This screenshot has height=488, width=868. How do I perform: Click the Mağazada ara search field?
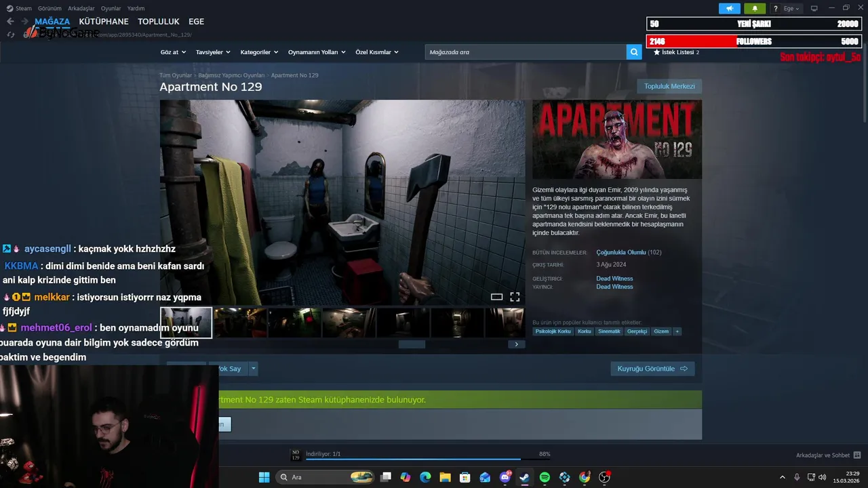(x=526, y=52)
